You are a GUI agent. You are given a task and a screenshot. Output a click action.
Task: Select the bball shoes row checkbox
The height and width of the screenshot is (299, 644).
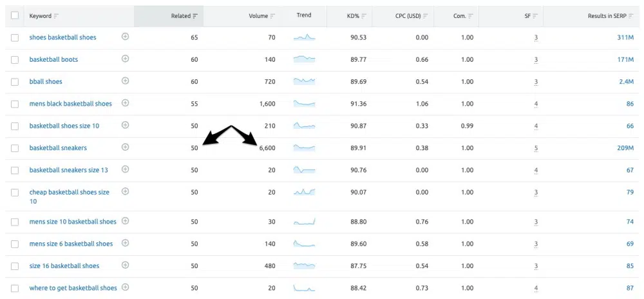[15, 82]
